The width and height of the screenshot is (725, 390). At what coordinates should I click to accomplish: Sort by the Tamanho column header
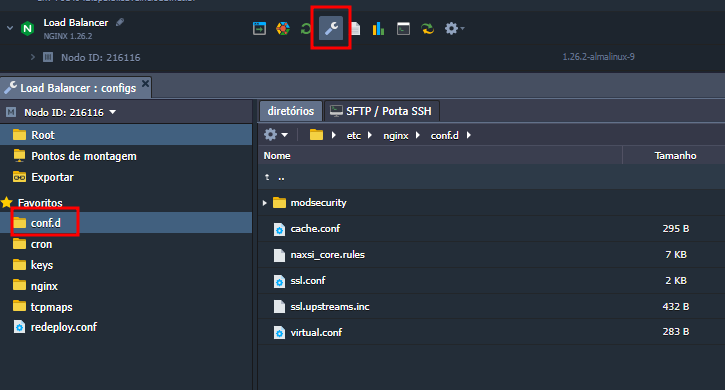tap(674, 155)
